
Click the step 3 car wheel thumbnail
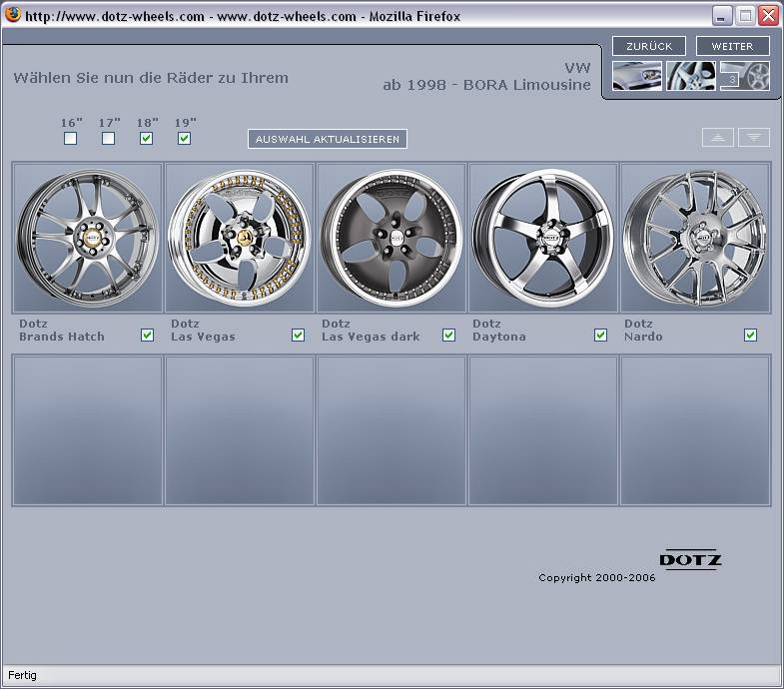(x=745, y=76)
